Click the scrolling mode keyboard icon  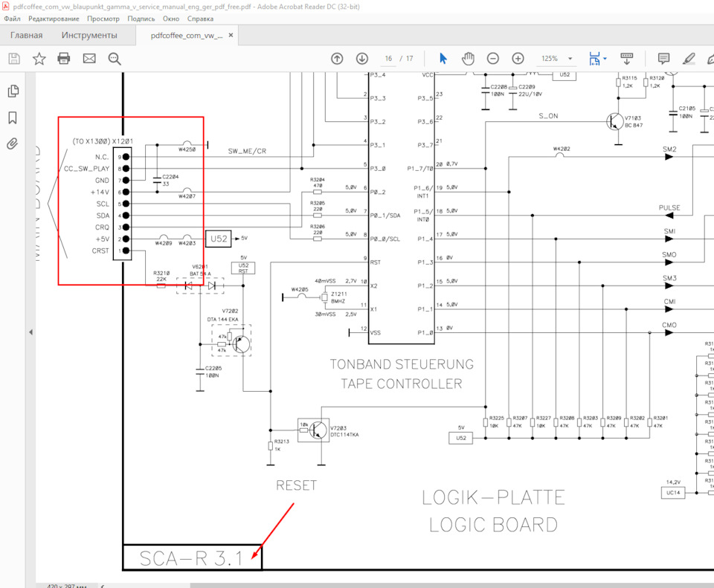(626, 58)
